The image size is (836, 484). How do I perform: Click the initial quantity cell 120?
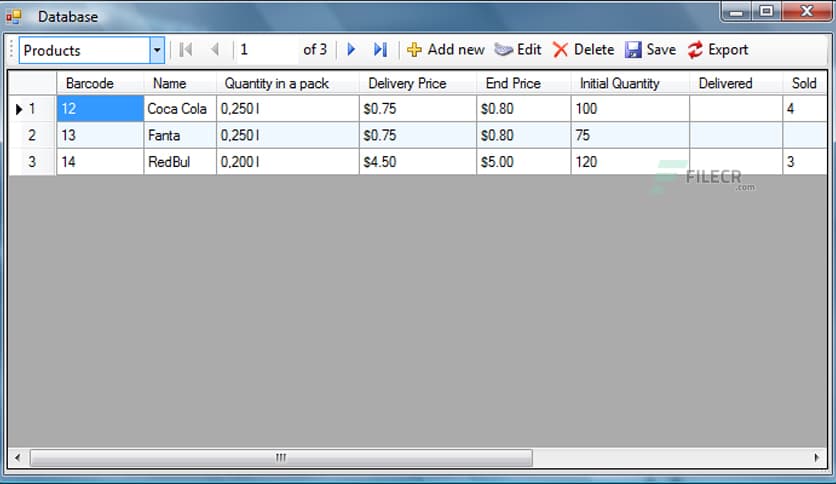pos(630,162)
